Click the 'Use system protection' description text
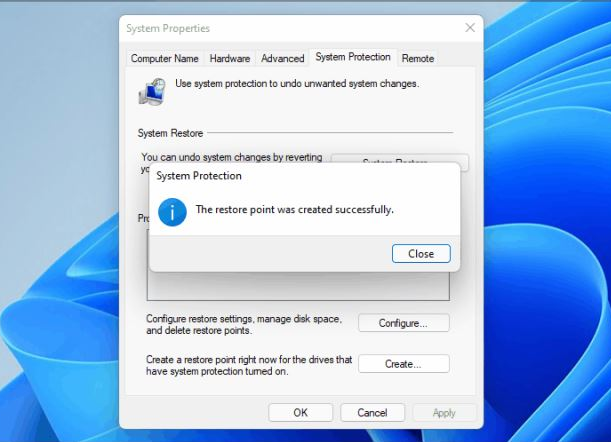 pyautogui.click(x=296, y=84)
